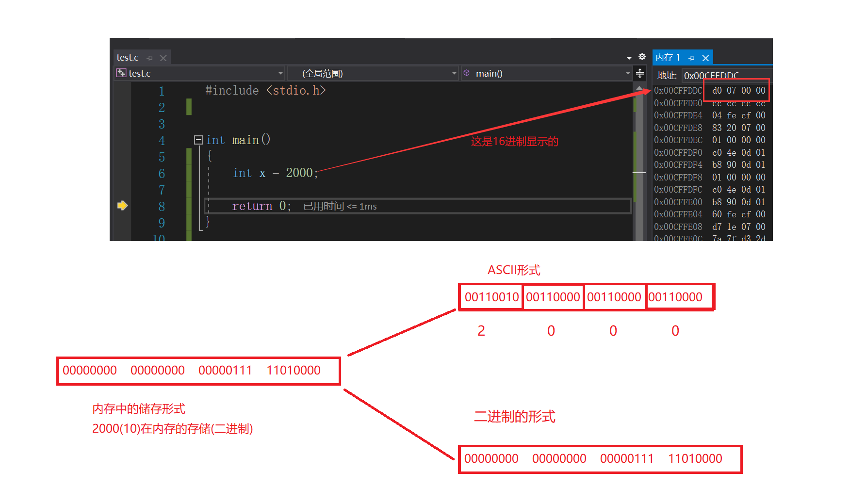This screenshot has height=504, width=866.
Task: Collapse the main() function outline box
Action: pyautogui.click(x=198, y=140)
